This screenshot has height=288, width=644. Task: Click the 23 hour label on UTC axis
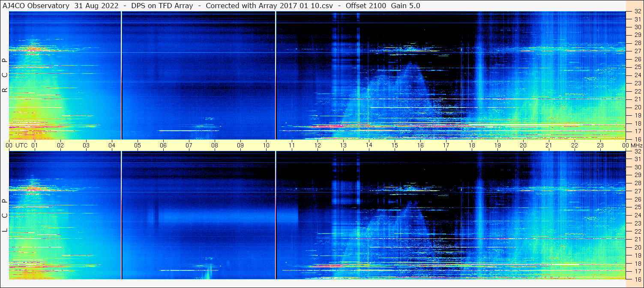(x=600, y=145)
